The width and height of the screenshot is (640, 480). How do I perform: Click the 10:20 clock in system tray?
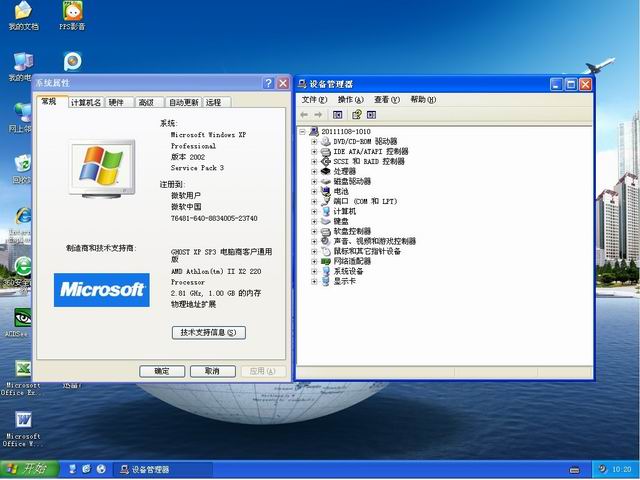click(x=622, y=470)
